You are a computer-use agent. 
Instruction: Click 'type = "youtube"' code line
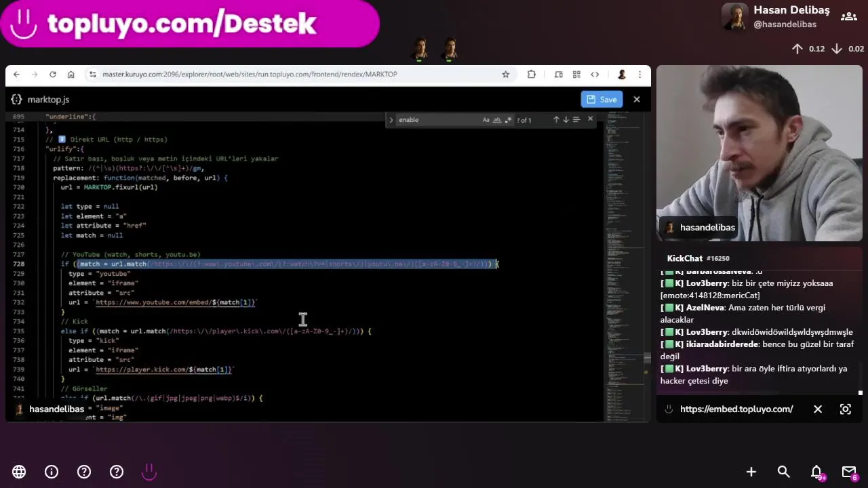[100, 273]
